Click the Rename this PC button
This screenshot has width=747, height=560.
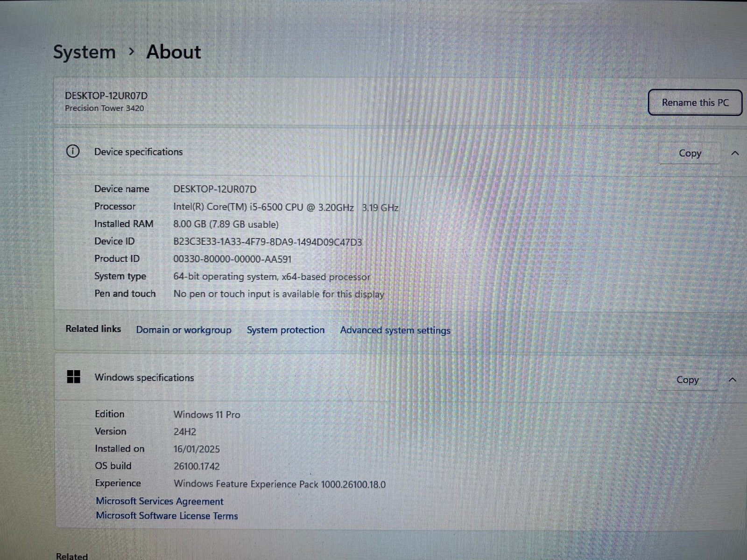coord(695,103)
